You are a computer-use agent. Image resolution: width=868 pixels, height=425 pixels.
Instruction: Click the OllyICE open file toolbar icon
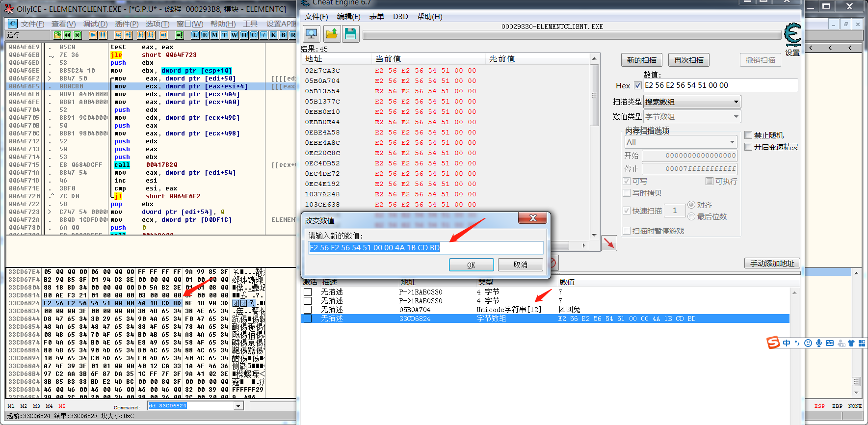(x=58, y=35)
